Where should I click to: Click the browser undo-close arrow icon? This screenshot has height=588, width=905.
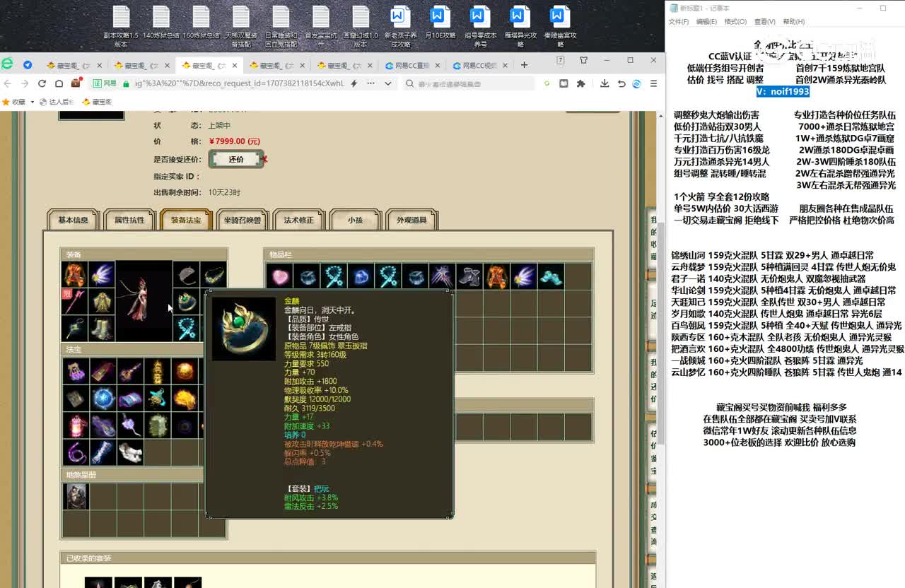coord(621,83)
